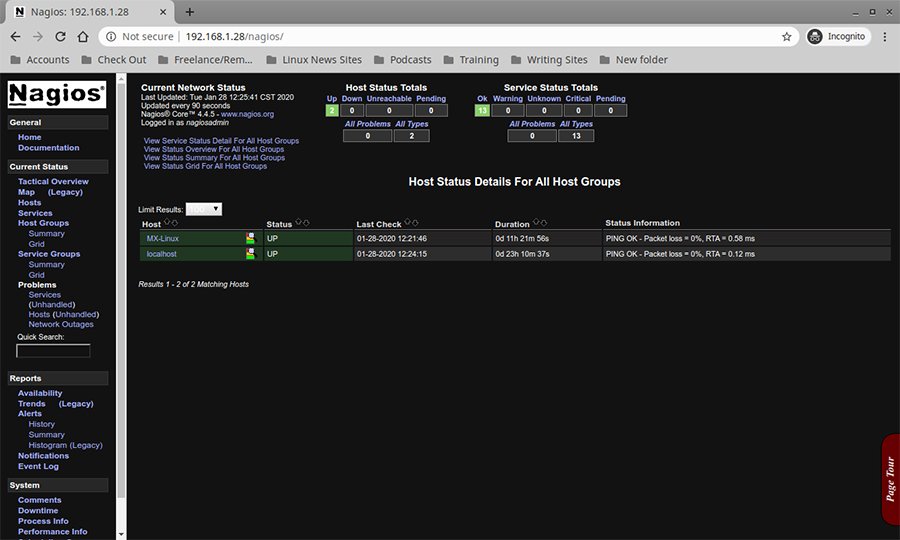Open the Check Out bookmarks folder
This screenshot has height=540, width=900.
114,60
